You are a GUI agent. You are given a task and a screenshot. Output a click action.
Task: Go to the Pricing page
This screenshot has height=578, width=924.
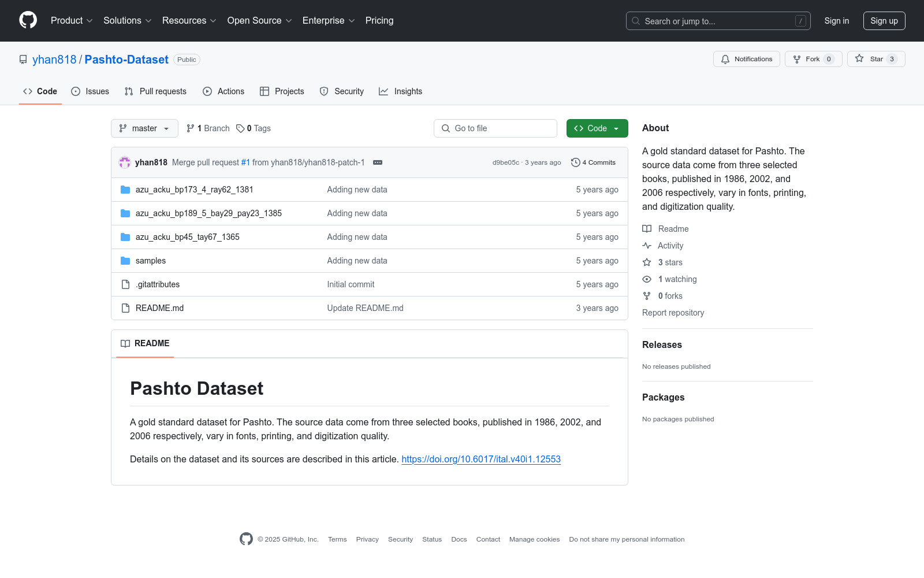point(379,21)
